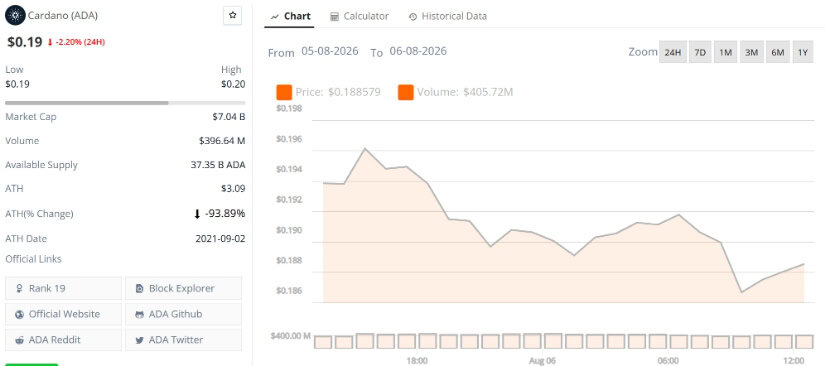Click the Reddit alien icon

19,340
